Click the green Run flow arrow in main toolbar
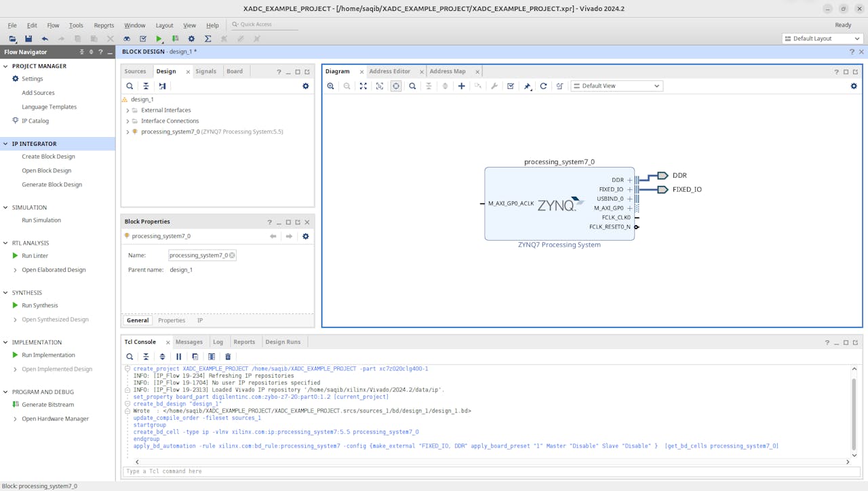The width and height of the screenshot is (868, 491). [x=159, y=39]
